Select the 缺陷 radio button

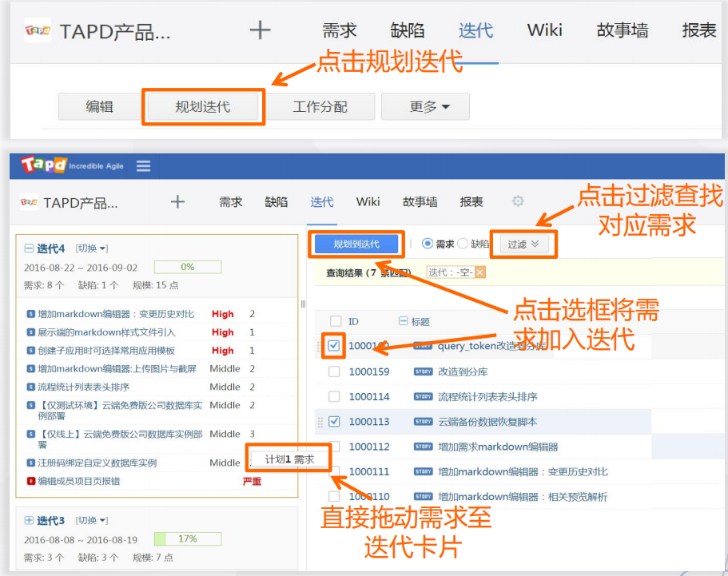coord(463,243)
